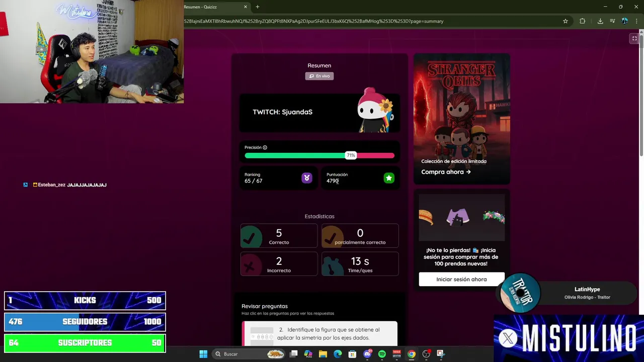Click the green Correcto checkmark icon
The image size is (644, 362).
[251, 236]
